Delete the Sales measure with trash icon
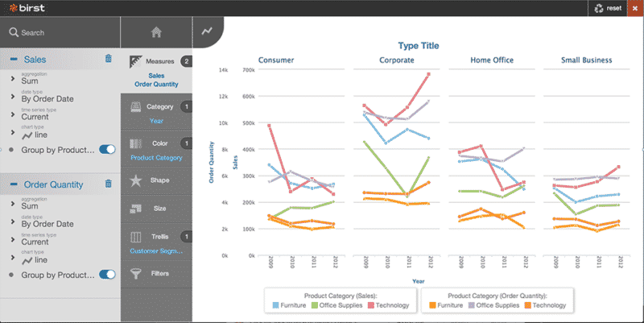The width and height of the screenshot is (644, 323). 109,59
